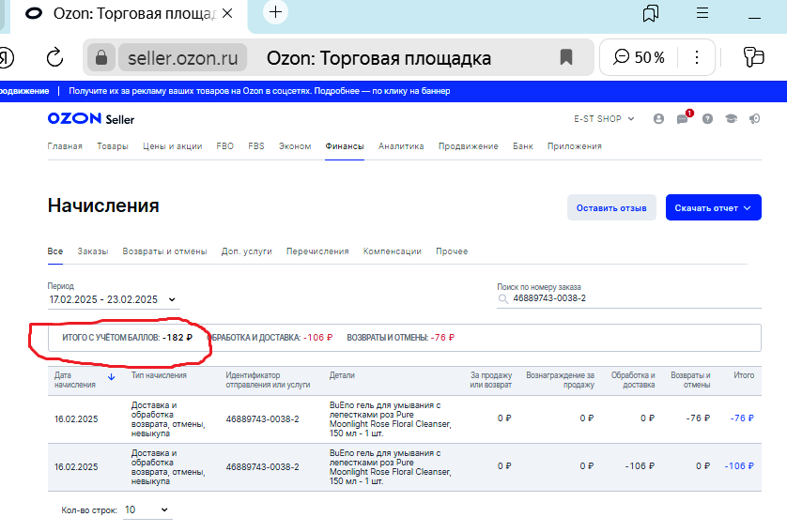Open the Кол-во строк 10 dropdown

pyautogui.click(x=147, y=509)
